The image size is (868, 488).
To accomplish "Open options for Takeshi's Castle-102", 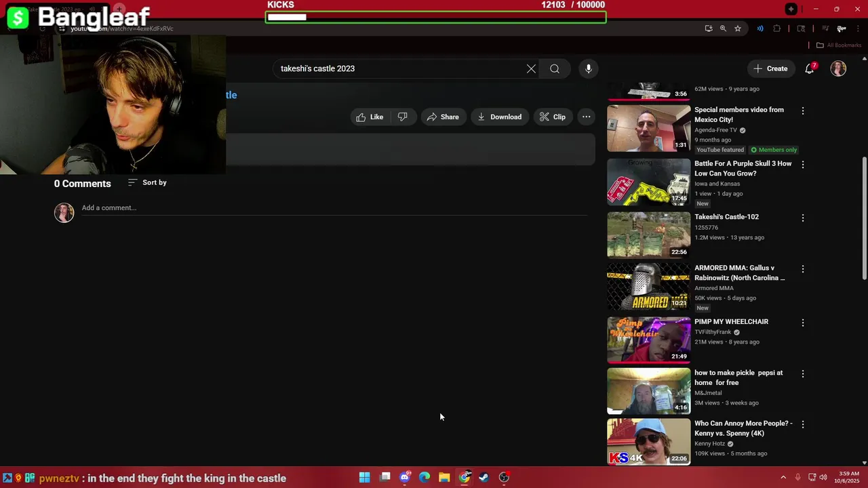I will coord(803,218).
